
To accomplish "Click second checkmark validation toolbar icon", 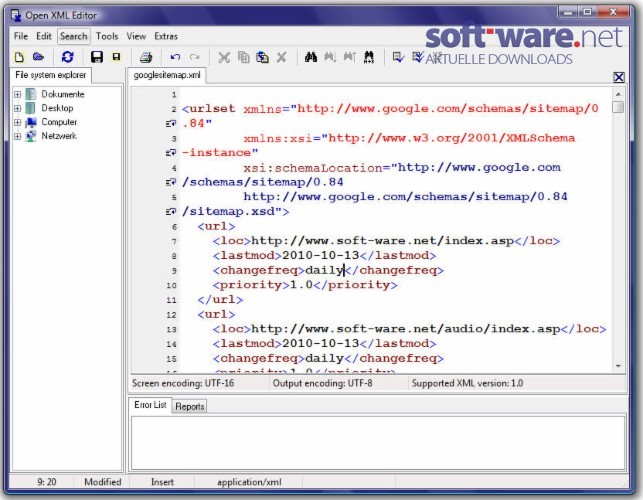I will coord(418,57).
